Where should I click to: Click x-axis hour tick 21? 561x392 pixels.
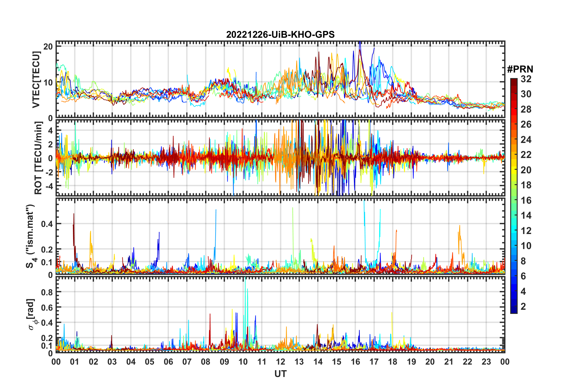click(449, 362)
